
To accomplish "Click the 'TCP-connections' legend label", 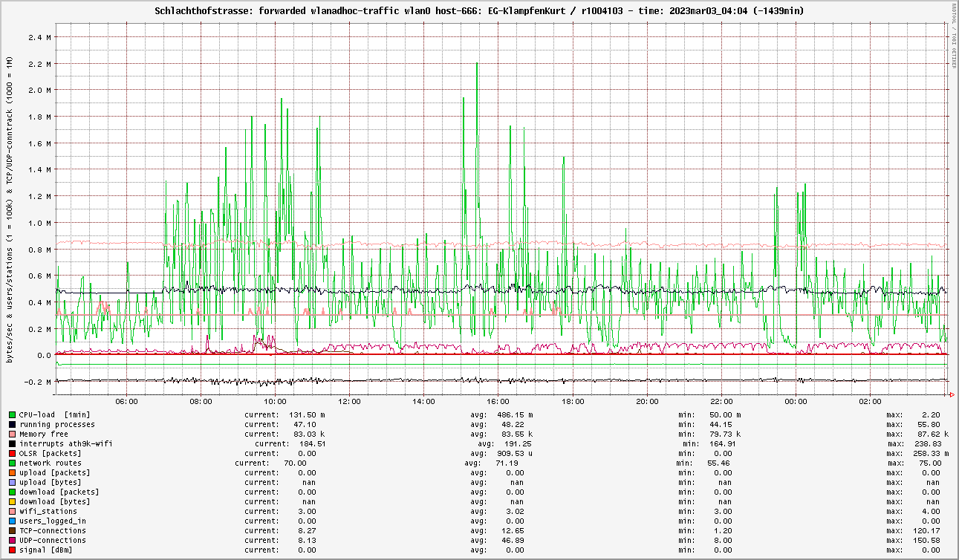I will (x=53, y=531).
